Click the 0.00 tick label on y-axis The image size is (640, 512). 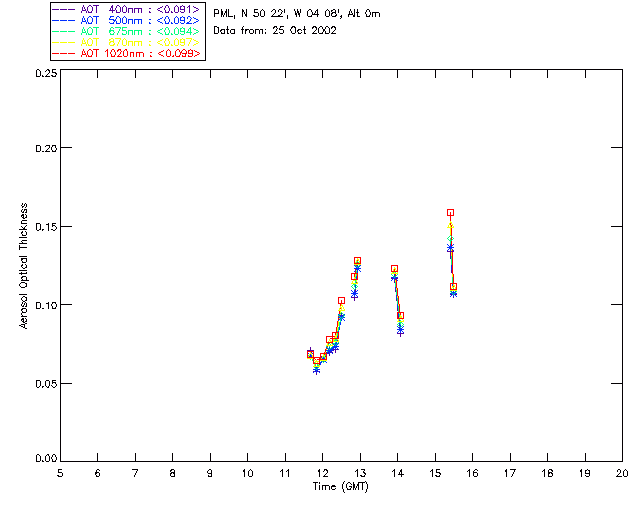pyautogui.click(x=44, y=459)
